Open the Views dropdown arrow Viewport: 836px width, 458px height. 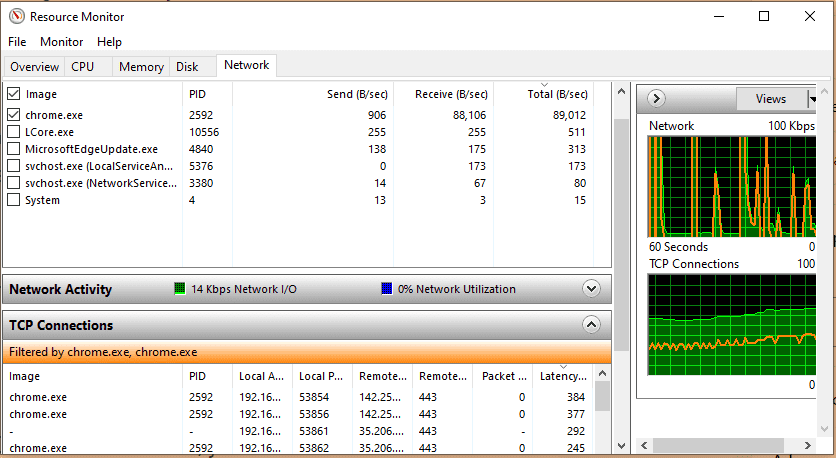pyautogui.click(x=812, y=99)
